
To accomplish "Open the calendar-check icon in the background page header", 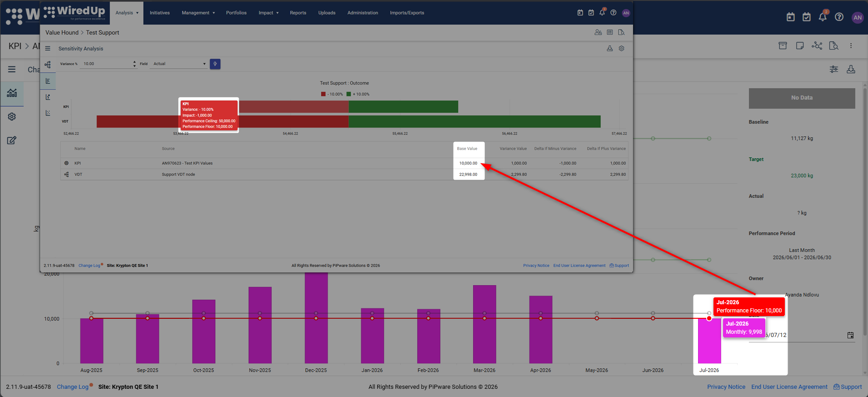I will (807, 17).
